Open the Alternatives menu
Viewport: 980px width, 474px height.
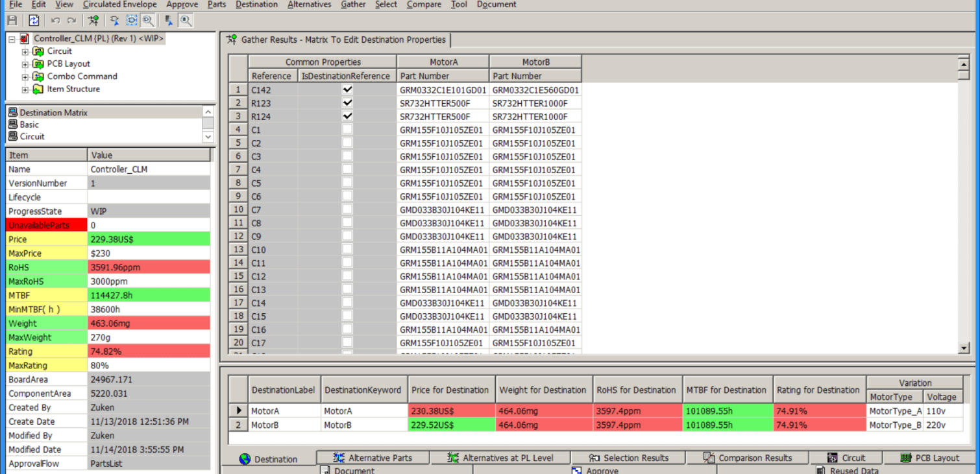pos(309,5)
